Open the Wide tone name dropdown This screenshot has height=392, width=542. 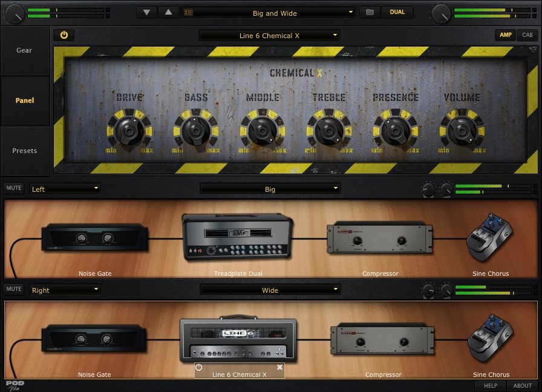(270, 290)
